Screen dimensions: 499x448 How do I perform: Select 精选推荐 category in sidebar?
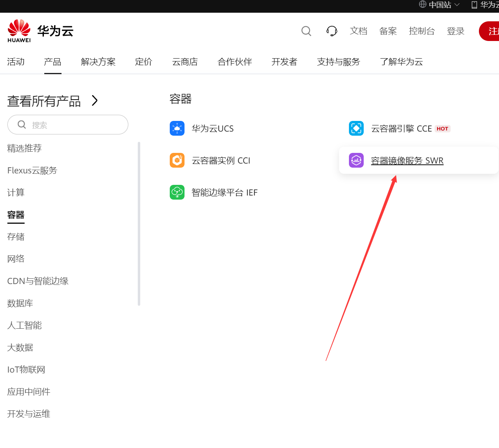[25, 148]
